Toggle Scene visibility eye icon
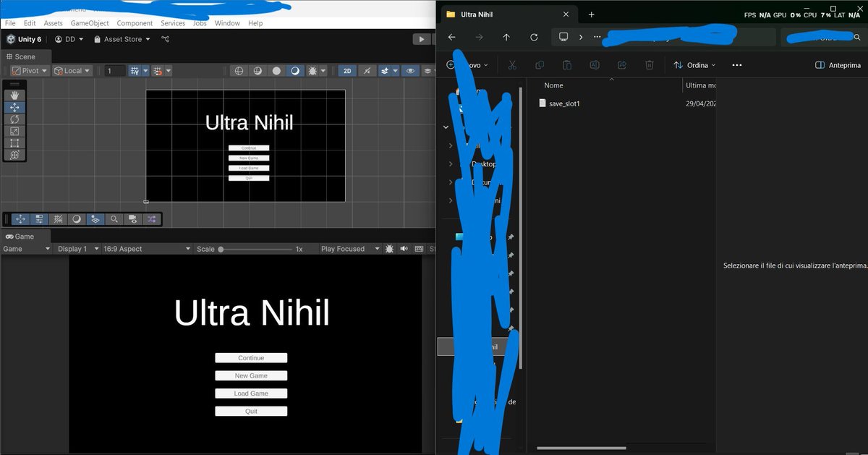The image size is (868, 455). click(x=411, y=71)
